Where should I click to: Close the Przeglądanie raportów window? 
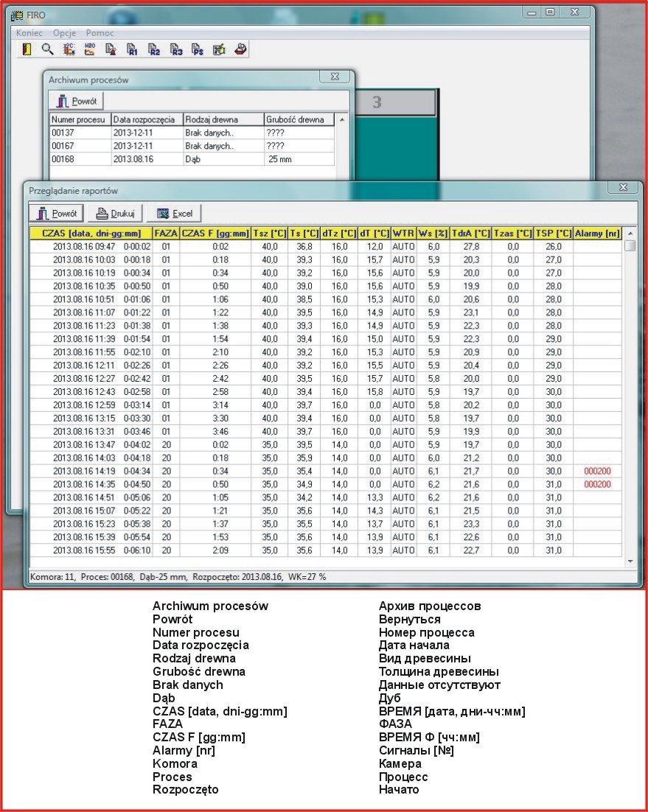(623, 187)
